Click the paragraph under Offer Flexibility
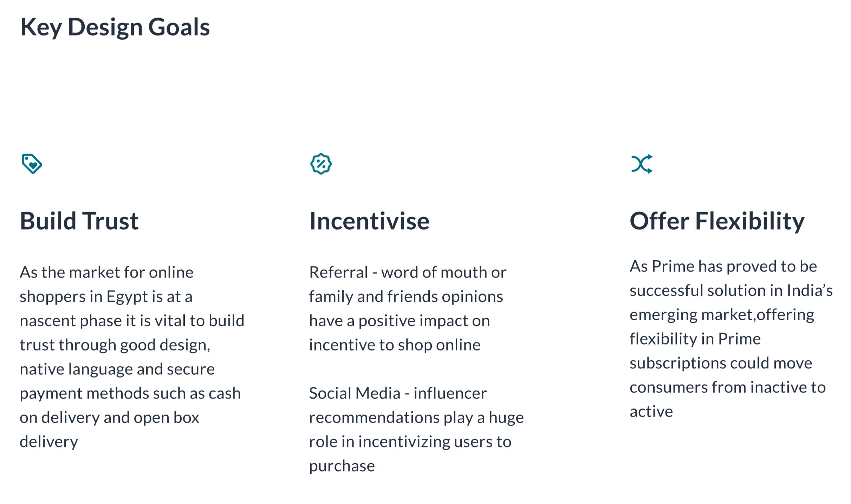The width and height of the screenshot is (851, 504). click(x=731, y=339)
